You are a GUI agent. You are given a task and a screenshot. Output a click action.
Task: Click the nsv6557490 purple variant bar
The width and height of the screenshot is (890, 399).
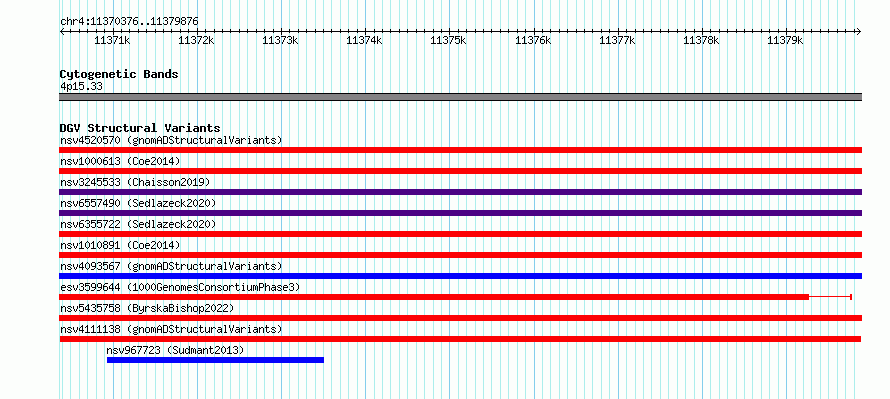pyautogui.click(x=460, y=213)
